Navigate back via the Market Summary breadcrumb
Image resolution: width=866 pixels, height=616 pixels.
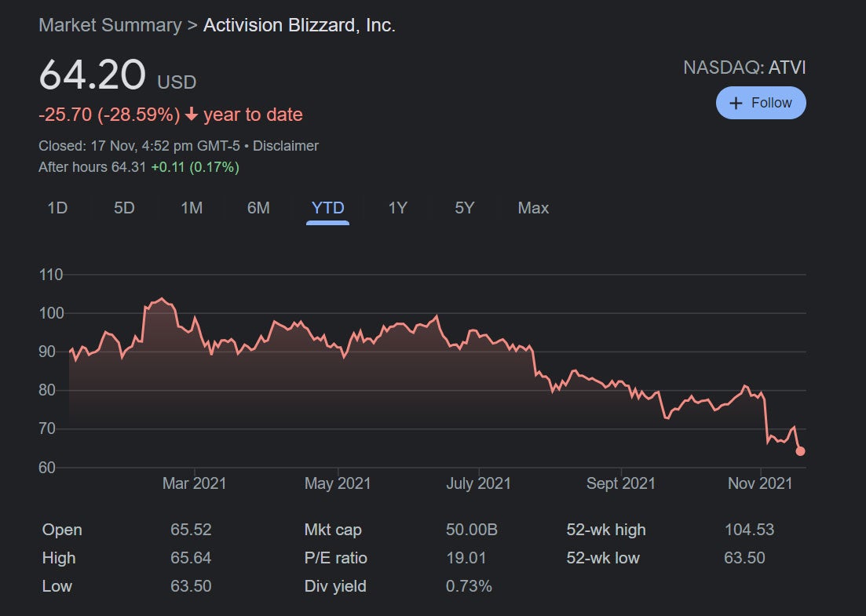click(x=109, y=24)
